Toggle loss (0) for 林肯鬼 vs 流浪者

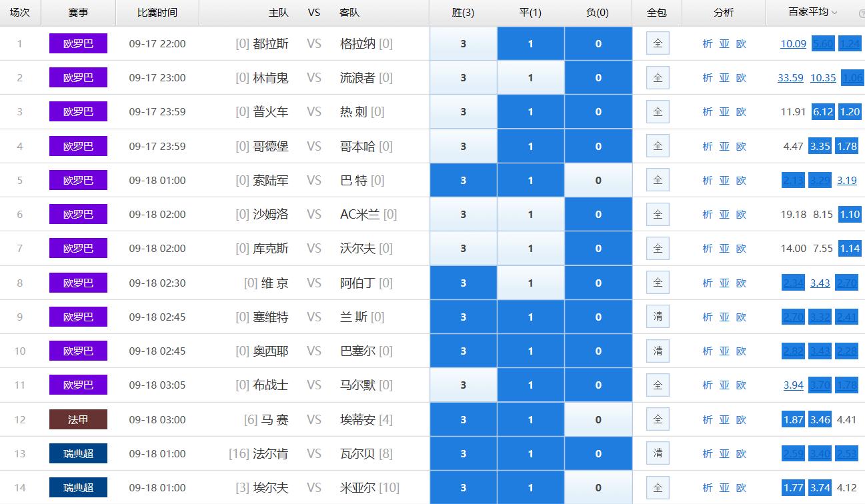(598, 77)
